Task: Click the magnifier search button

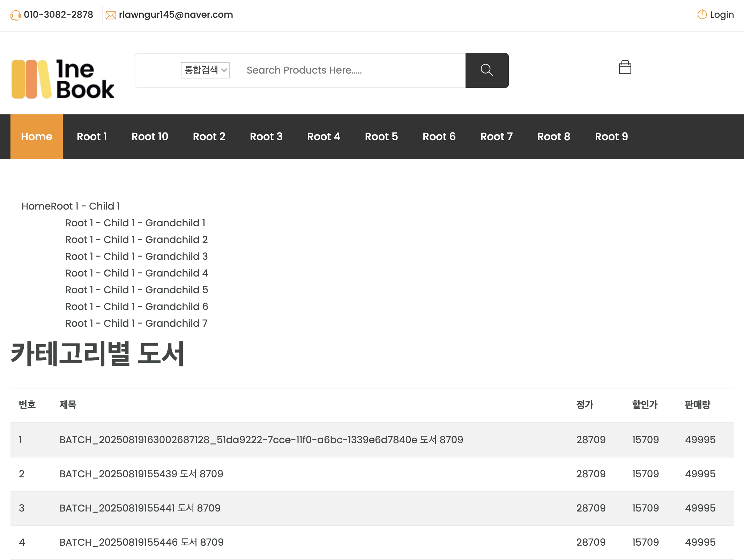Action: point(486,70)
